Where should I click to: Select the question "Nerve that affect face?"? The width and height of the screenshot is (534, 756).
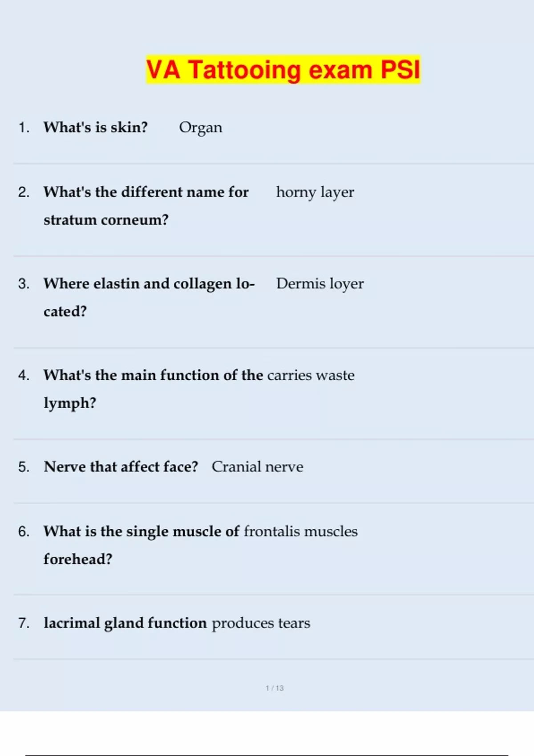click(x=121, y=467)
